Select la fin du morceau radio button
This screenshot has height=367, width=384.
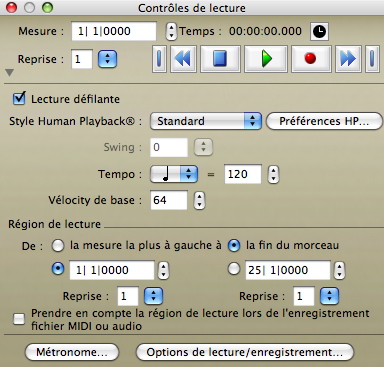pyautogui.click(x=234, y=246)
